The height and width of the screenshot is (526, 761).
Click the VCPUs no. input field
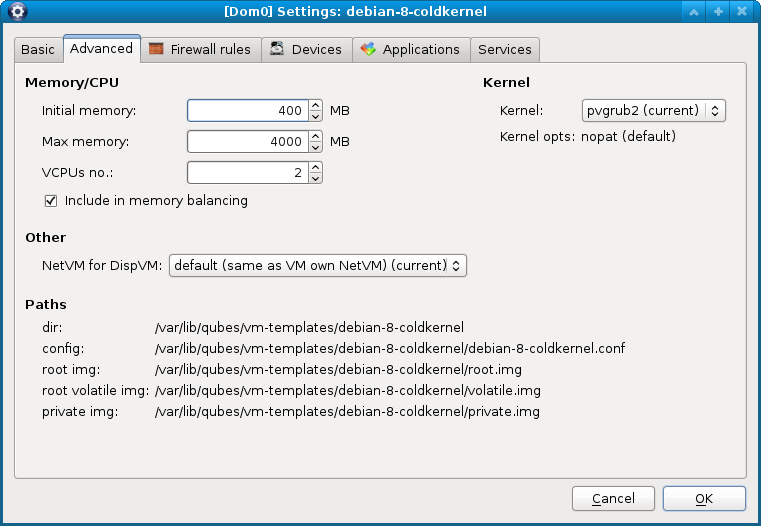tap(248, 173)
